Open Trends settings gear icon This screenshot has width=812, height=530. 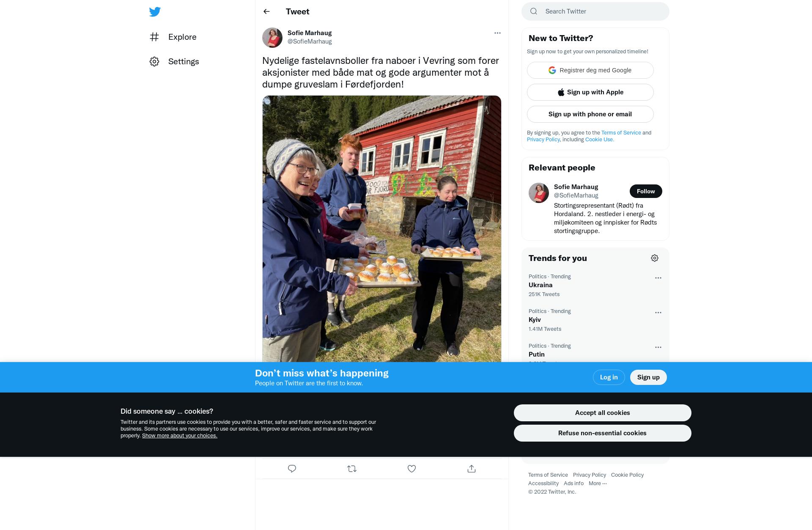click(655, 258)
